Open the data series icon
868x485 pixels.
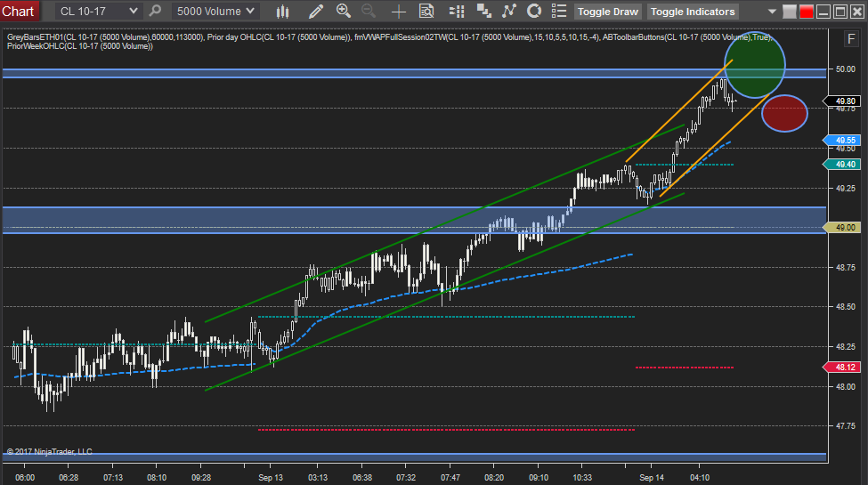(483, 11)
